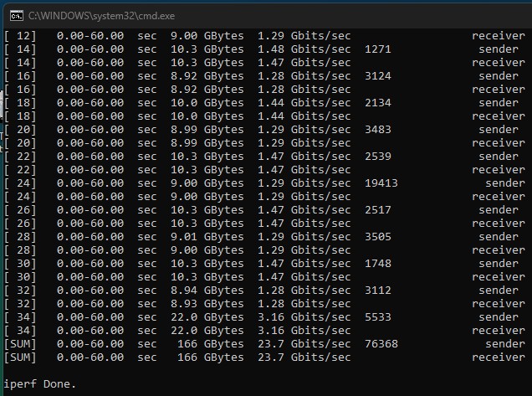This screenshot has height=396, width=532.
Task: Select the word sender beside 19413
Action: pos(505,183)
